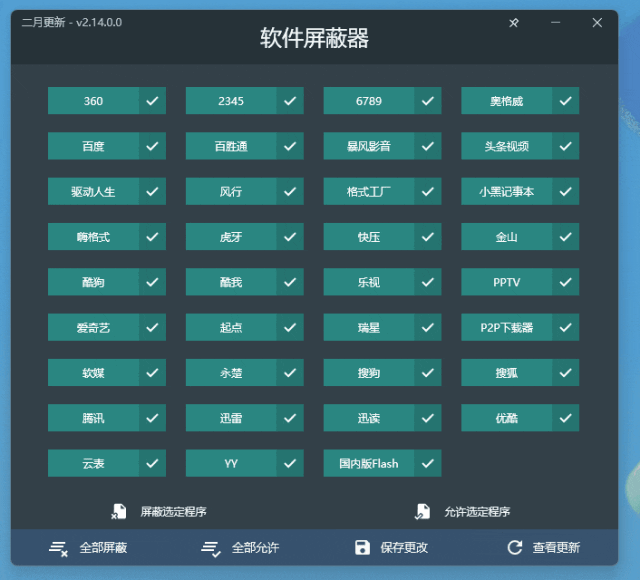The width and height of the screenshot is (640, 580).
Task: Select the 酷狗 entry
Action: point(93,282)
